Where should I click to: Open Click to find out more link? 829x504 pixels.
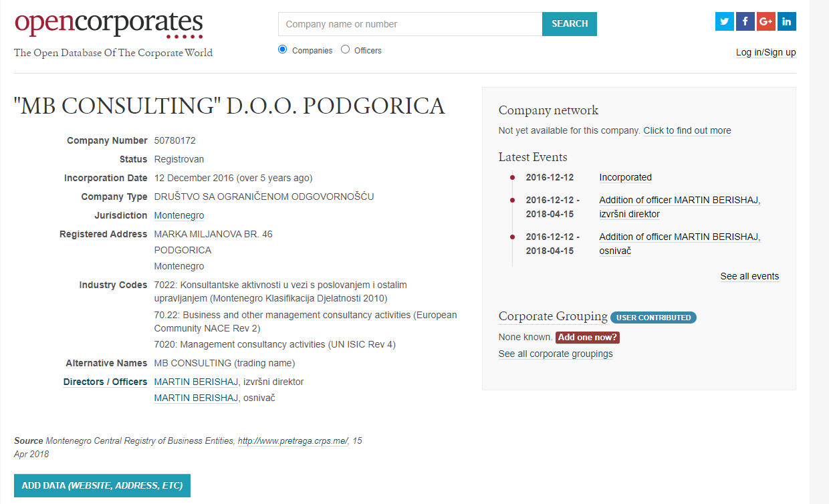coord(687,130)
